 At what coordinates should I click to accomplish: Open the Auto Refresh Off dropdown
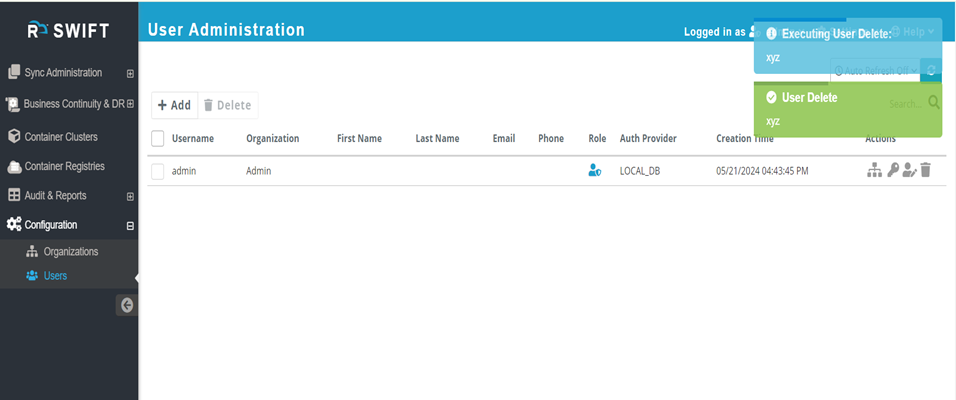point(875,71)
